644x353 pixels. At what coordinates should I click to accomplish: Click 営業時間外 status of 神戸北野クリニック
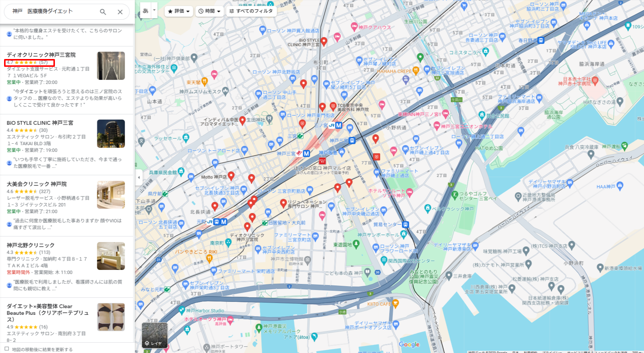pos(18,272)
